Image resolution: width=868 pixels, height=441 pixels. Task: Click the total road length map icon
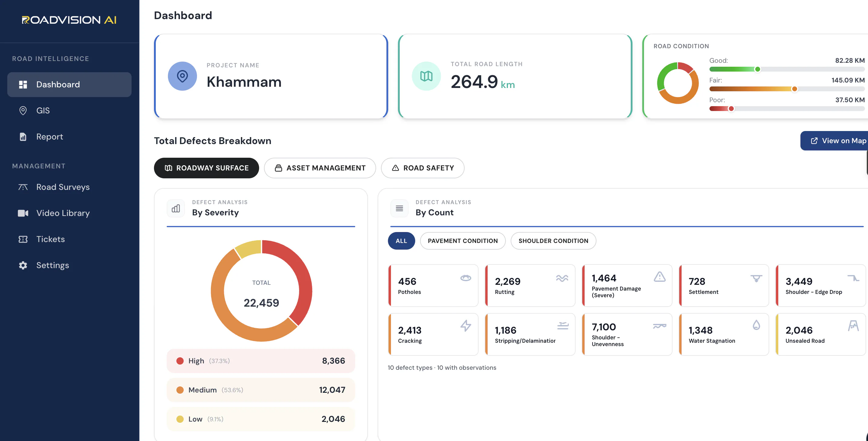[426, 76]
